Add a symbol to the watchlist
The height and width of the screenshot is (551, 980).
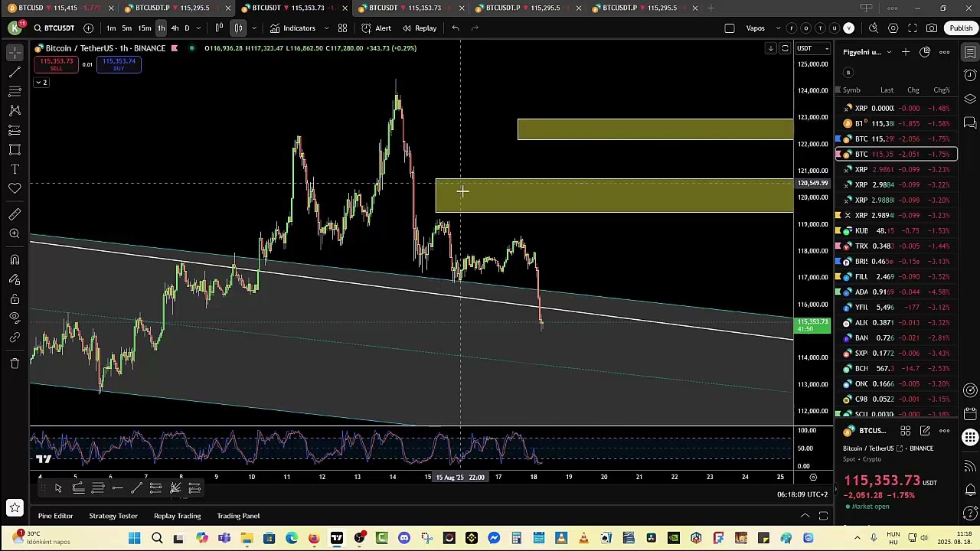[906, 52]
